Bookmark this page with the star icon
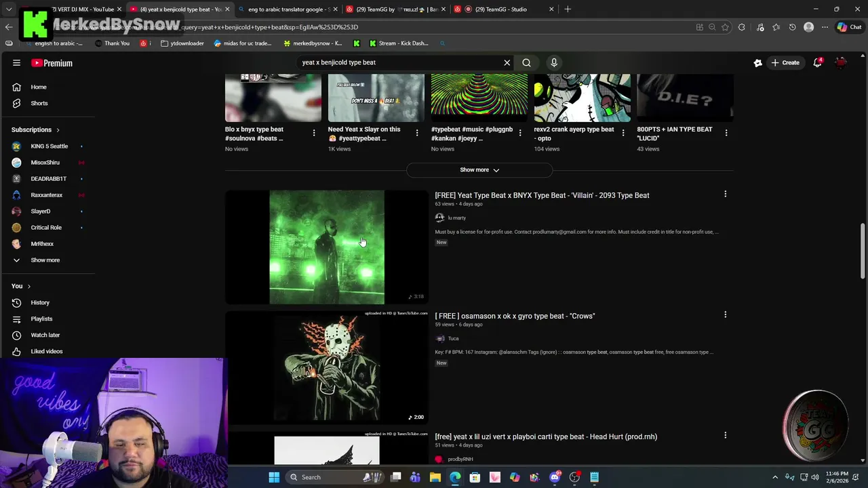The height and width of the screenshot is (488, 868). (725, 27)
